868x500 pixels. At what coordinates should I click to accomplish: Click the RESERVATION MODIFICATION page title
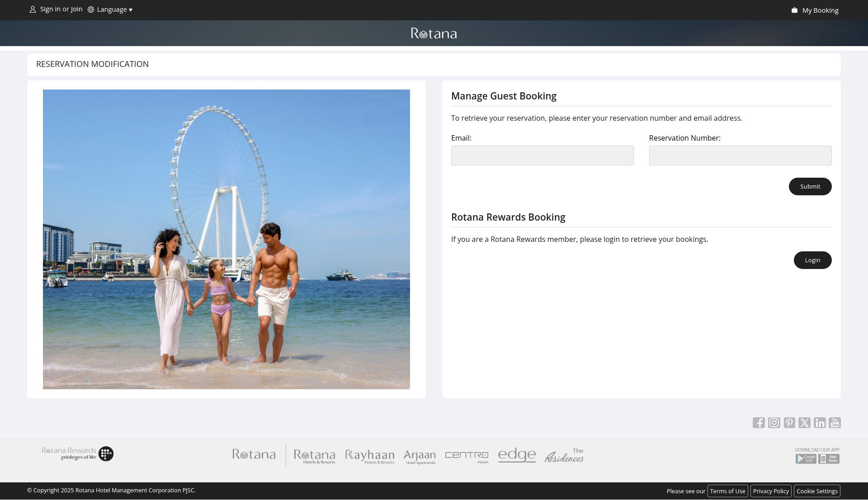pos(92,64)
